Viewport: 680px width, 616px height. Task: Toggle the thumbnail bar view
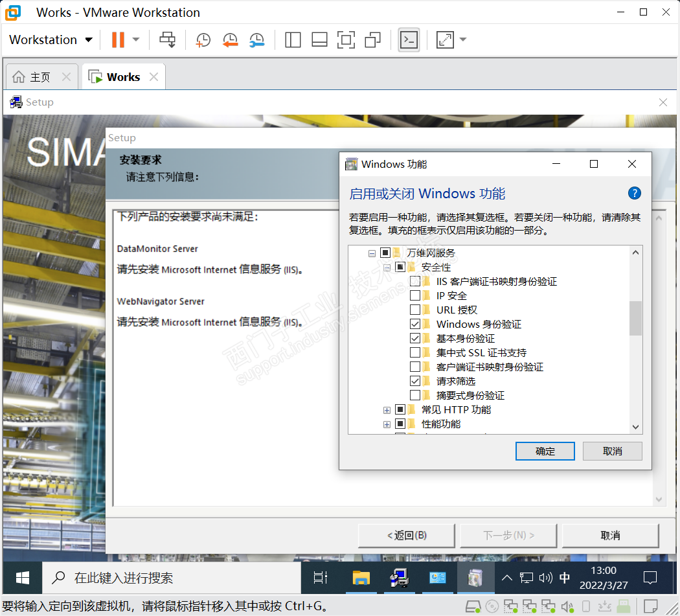point(320,40)
